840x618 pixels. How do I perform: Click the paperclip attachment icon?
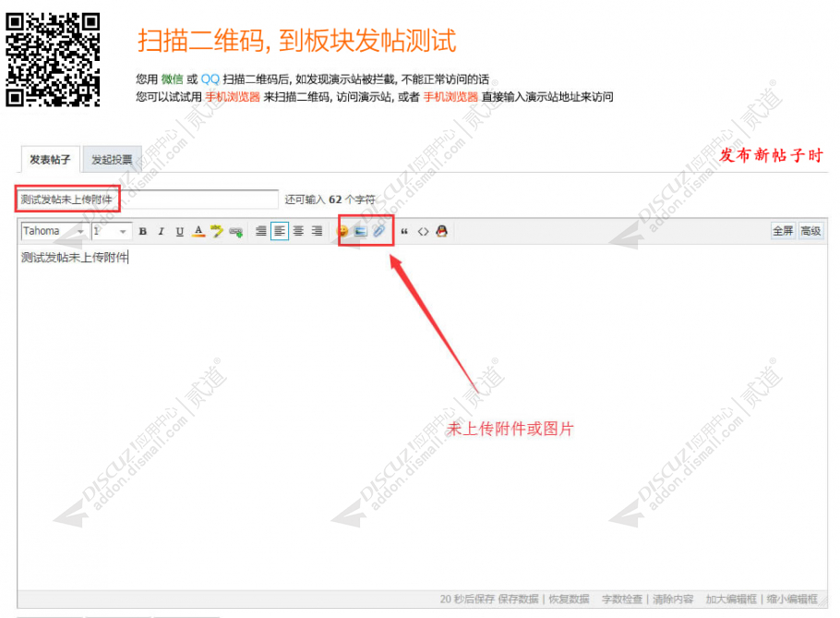tap(379, 231)
